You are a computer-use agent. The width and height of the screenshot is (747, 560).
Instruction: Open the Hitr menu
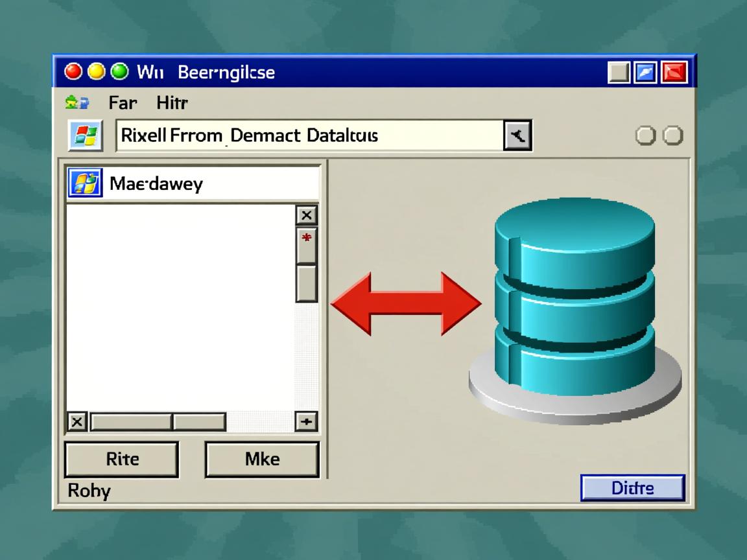[172, 103]
